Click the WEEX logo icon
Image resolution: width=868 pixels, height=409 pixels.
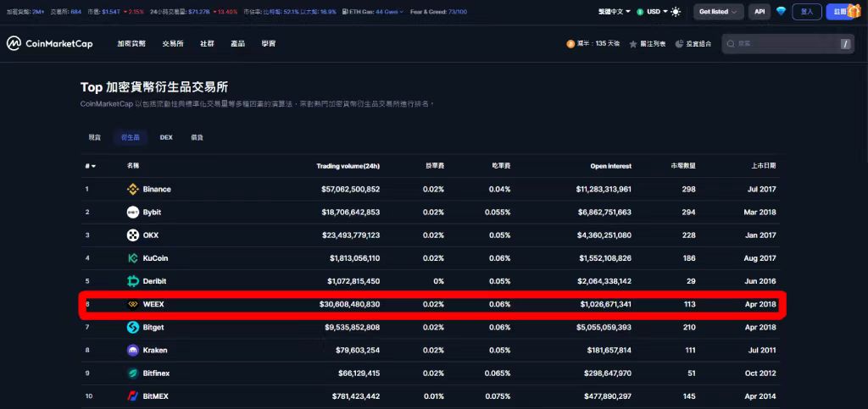[133, 304]
